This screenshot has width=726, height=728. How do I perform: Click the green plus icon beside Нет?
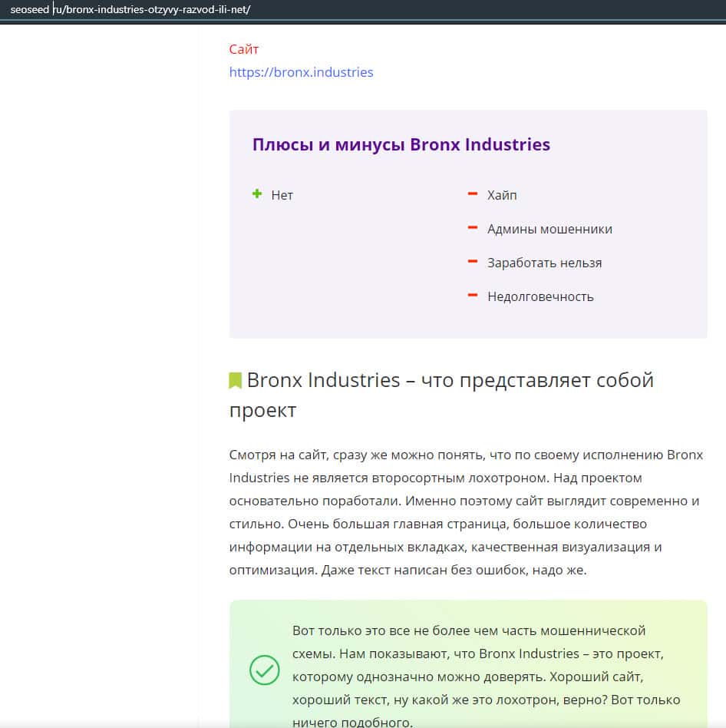coord(257,194)
